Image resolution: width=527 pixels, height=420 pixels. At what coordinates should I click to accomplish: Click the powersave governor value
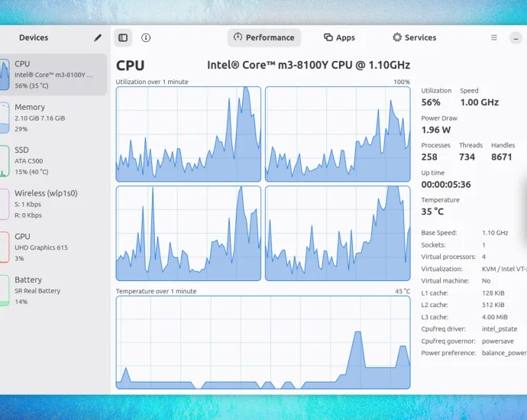pyautogui.click(x=498, y=341)
